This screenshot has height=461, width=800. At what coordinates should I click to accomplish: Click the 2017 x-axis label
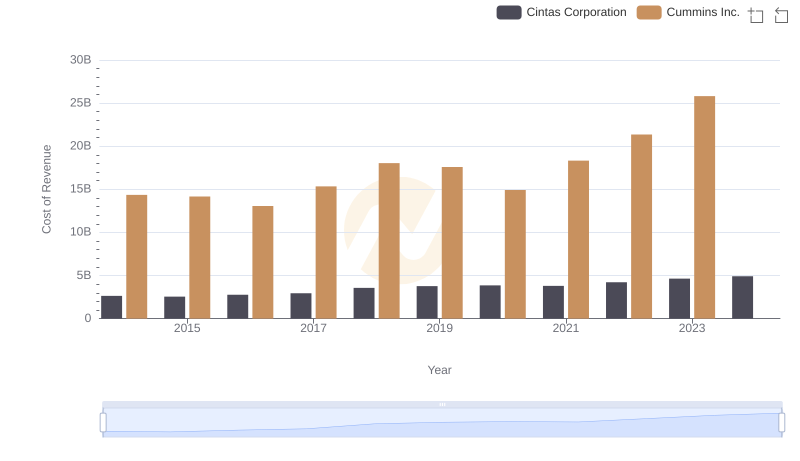[x=313, y=328]
